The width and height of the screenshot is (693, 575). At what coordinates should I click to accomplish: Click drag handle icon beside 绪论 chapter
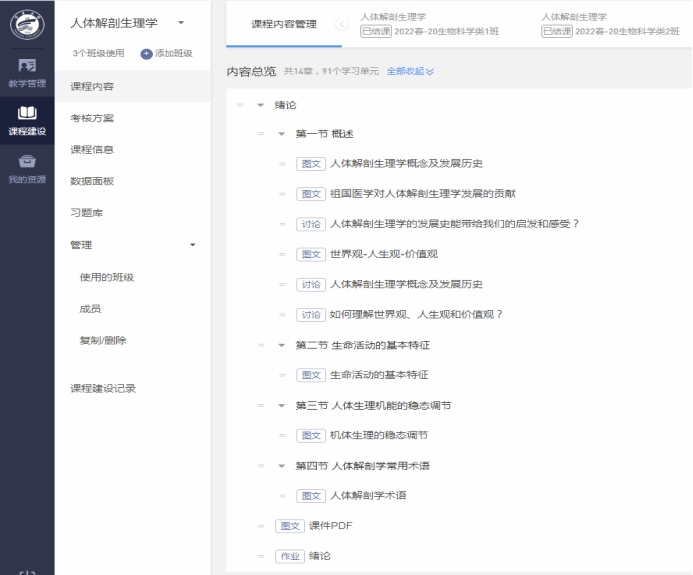(x=240, y=105)
